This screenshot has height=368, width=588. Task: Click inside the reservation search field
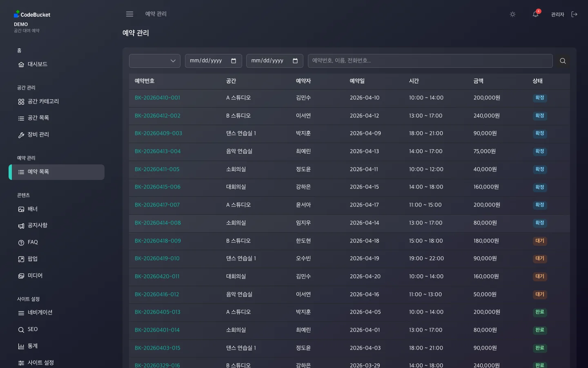430,61
